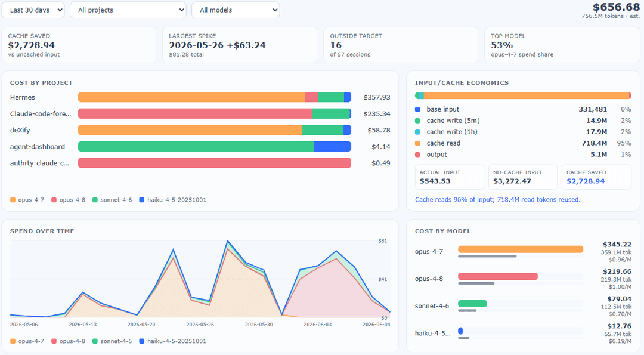The width and height of the screenshot is (644, 355).
Task: Select the agent-dashboard project bar
Action: (215, 147)
